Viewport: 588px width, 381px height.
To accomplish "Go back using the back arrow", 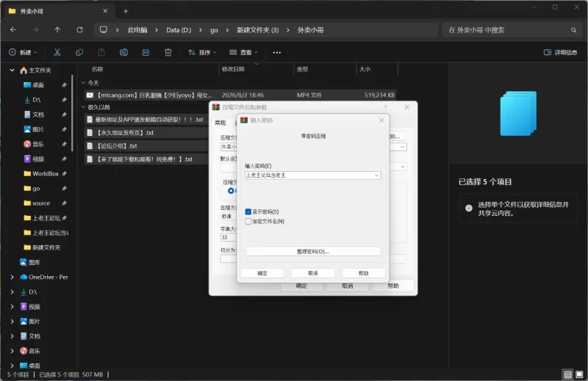I will click(x=13, y=29).
